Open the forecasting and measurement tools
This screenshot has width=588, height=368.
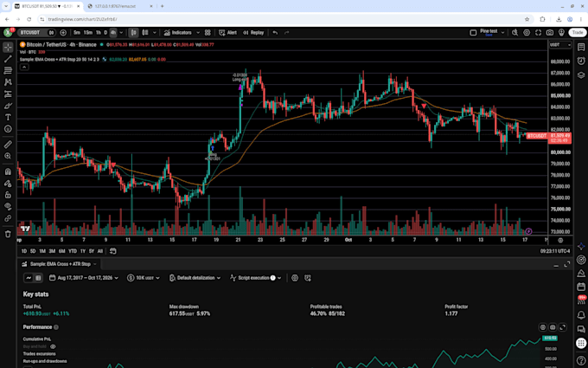pyautogui.click(x=8, y=94)
